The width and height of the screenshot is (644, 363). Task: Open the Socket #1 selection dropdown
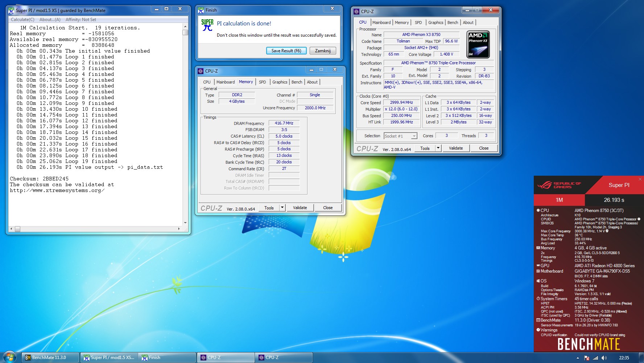pyautogui.click(x=414, y=136)
